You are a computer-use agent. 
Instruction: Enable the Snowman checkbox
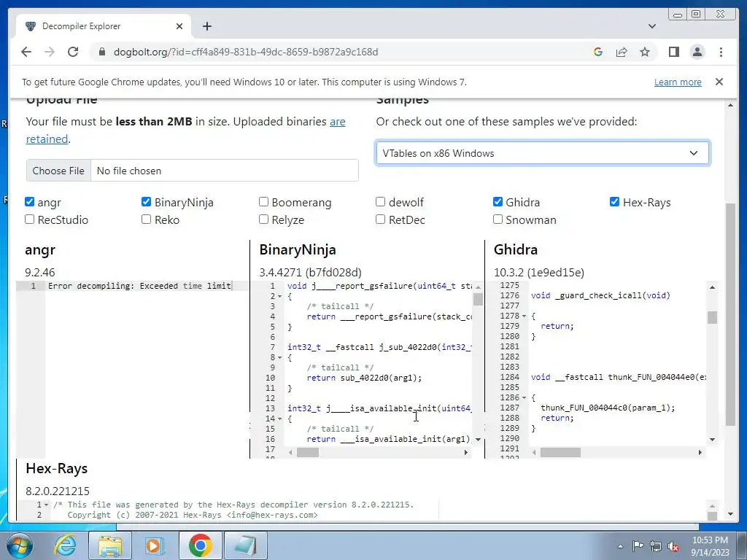point(498,219)
